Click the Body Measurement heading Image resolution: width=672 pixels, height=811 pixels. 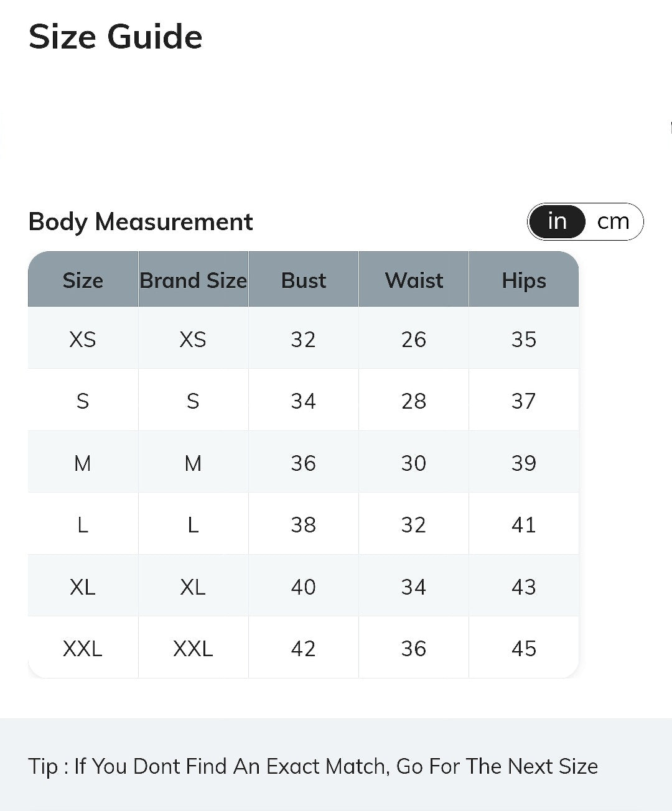[x=141, y=221]
